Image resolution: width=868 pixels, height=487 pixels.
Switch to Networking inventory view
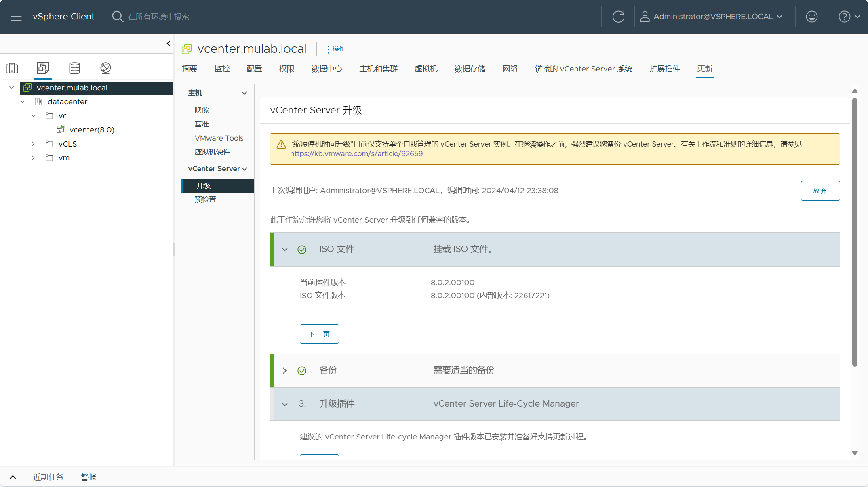(x=105, y=68)
